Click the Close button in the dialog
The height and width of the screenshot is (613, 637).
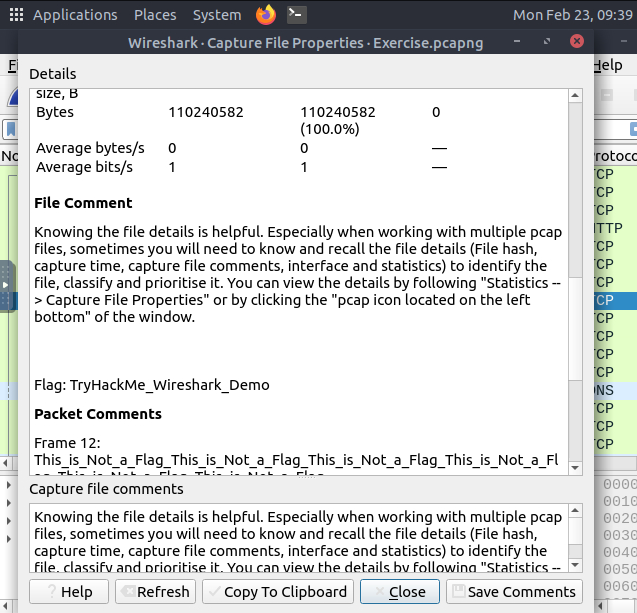[x=400, y=591]
